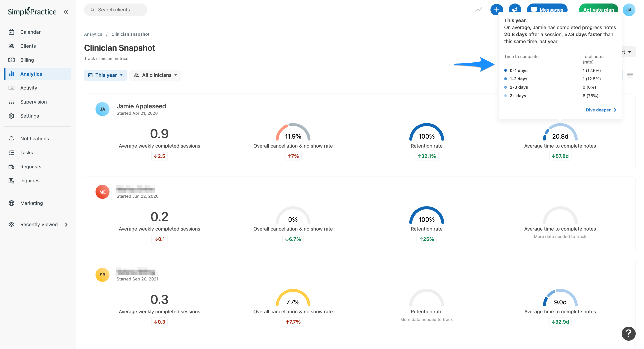Click Jamie's 100% retention rate gauge

coord(426,132)
